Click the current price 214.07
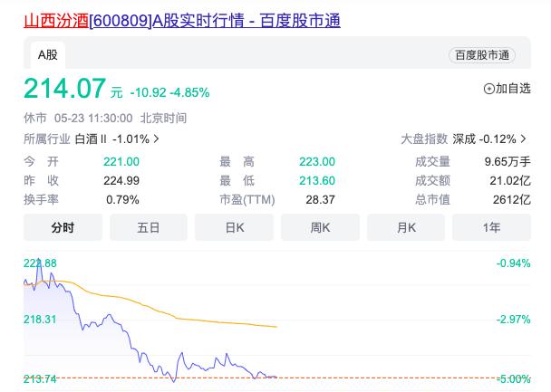Image resolution: width=551 pixels, height=392 pixels. (x=64, y=88)
